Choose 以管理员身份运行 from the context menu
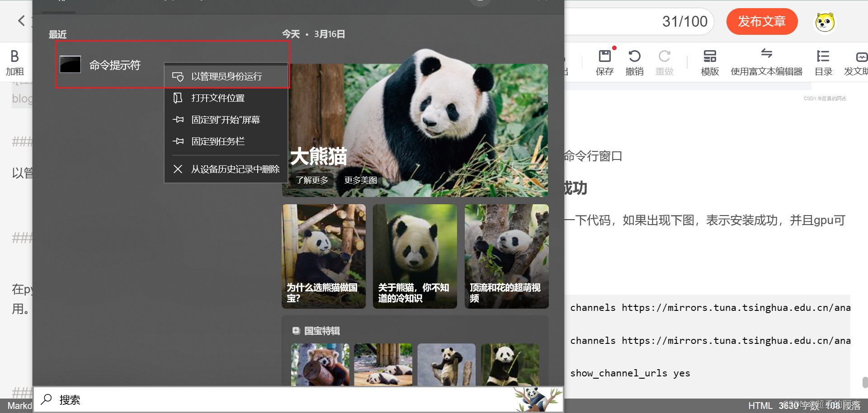Viewport: 868px width, 413px height. [226, 76]
